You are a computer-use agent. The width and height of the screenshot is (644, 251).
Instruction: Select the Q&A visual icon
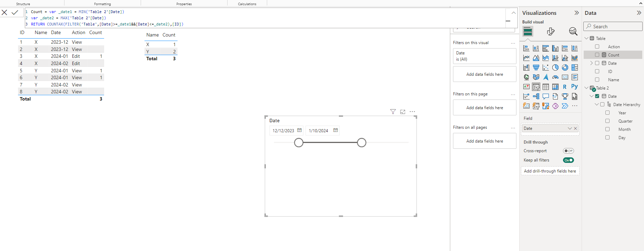546,96
